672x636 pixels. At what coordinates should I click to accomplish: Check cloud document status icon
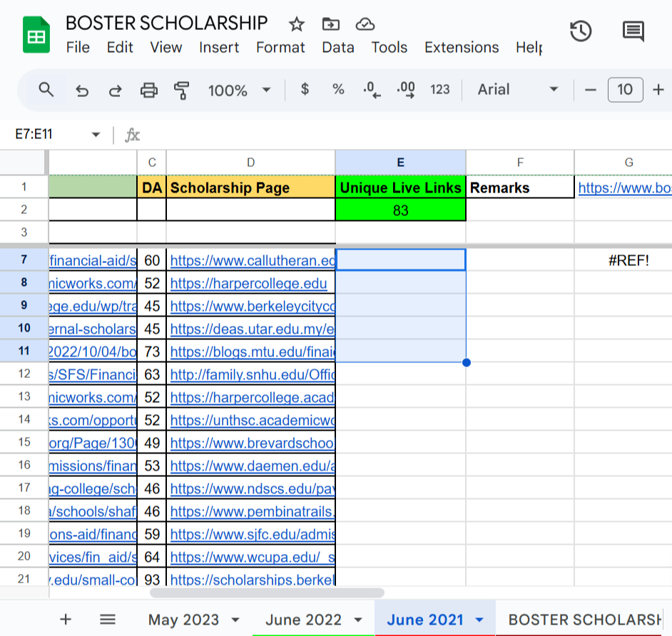tap(365, 24)
